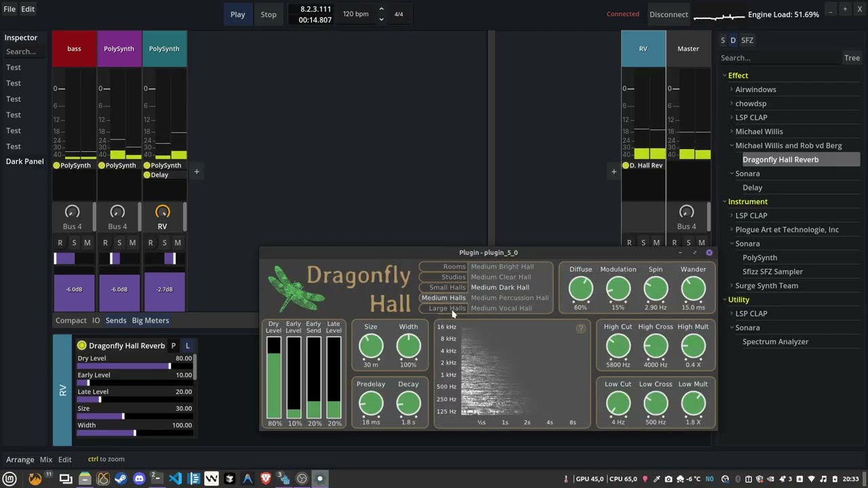Toggle the Big Meters mixer option
868x488 pixels.
click(151, 321)
